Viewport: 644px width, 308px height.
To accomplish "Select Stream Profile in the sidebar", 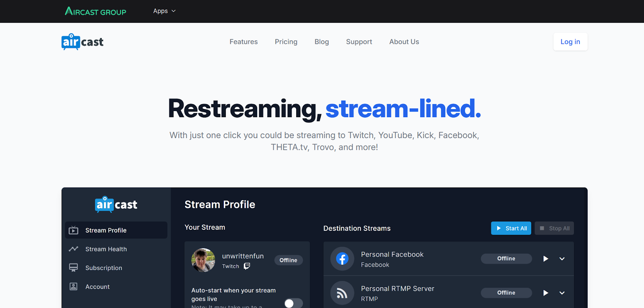I will [116, 230].
